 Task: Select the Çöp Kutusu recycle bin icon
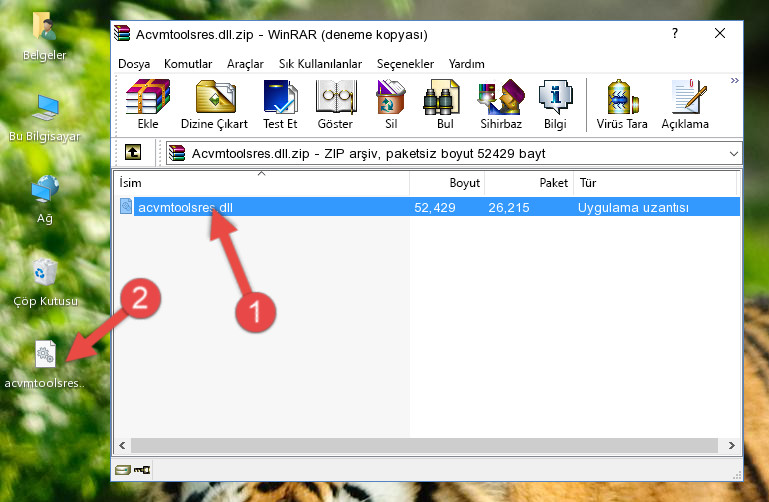tap(45, 283)
